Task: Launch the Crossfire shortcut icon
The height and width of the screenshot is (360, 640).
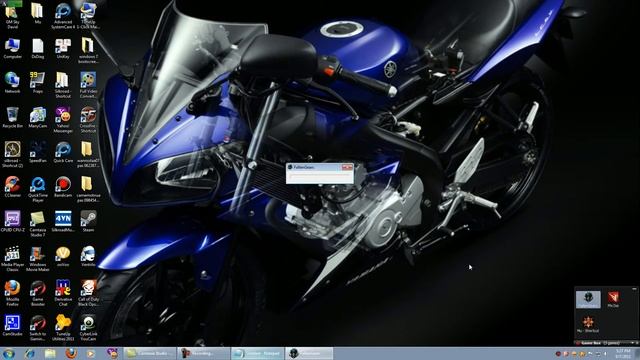Action: 88,120
